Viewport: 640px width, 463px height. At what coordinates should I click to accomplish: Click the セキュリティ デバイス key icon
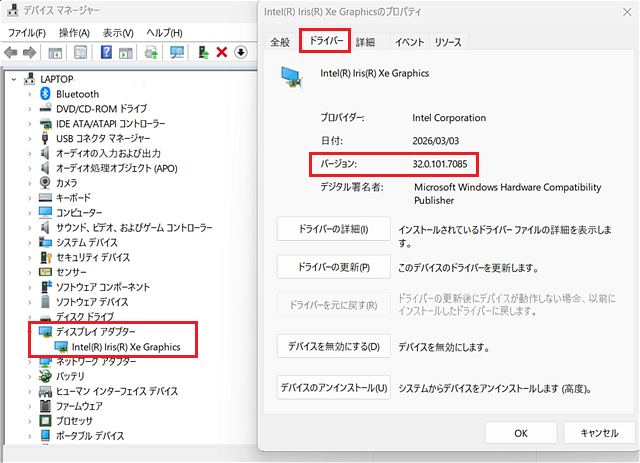(x=46, y=257)
